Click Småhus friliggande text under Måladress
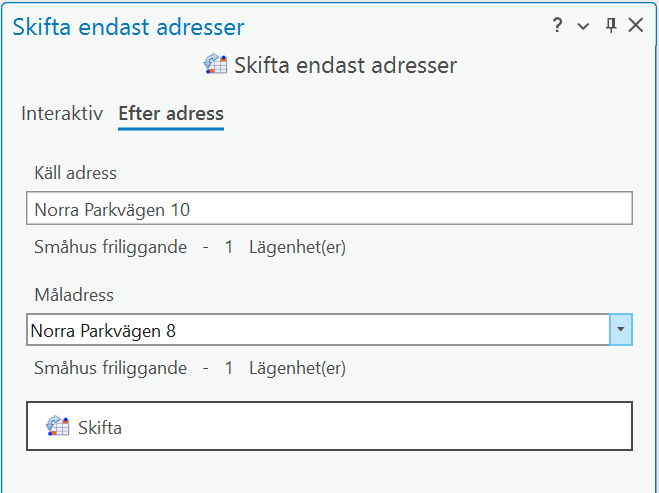Viewport: 659px width, 493px height. [110, 368]
